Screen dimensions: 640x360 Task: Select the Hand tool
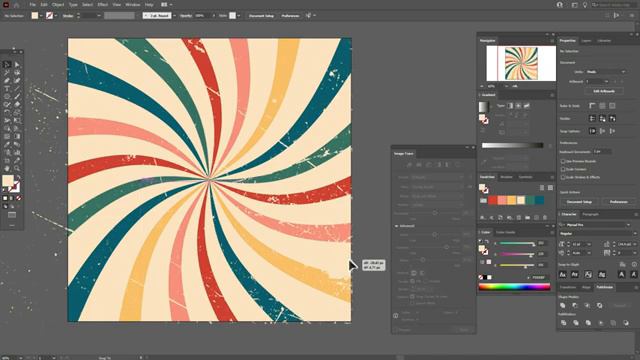coord(7,168)
